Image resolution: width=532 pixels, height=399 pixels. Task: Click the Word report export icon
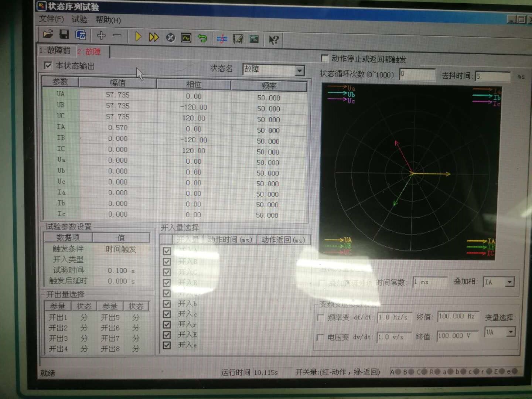81,35
